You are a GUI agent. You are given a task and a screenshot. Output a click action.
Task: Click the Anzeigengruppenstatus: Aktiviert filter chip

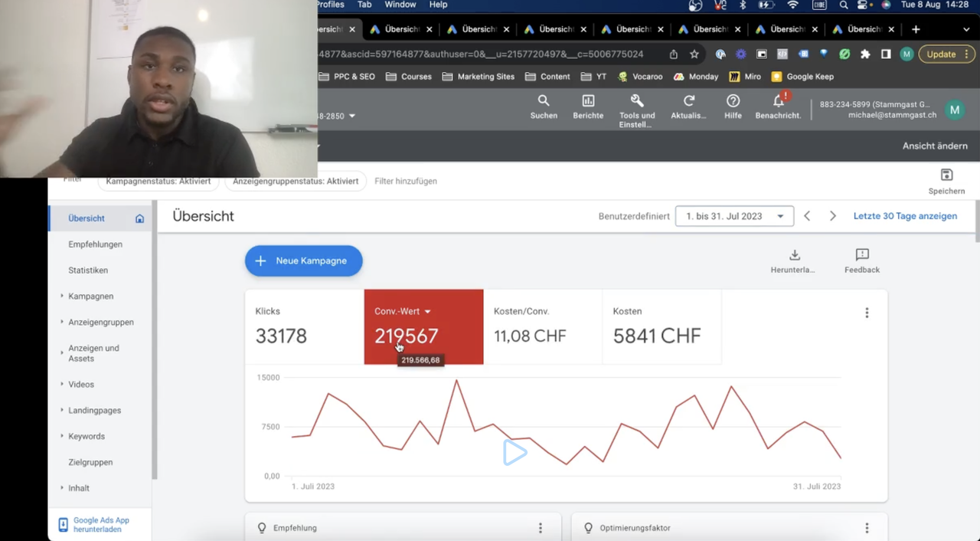(296, 182)
